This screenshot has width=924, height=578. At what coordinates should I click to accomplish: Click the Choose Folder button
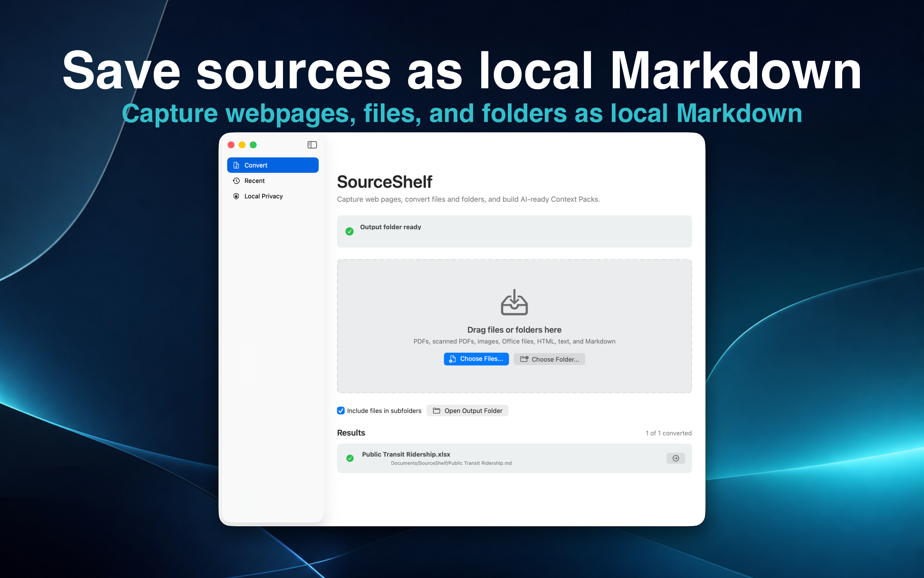tap(549, 359)
